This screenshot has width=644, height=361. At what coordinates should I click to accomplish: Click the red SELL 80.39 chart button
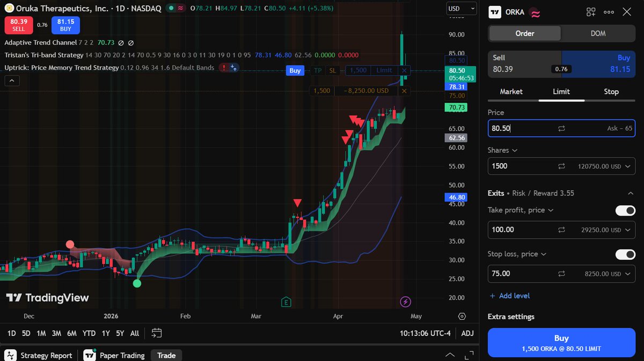[19, 25]
